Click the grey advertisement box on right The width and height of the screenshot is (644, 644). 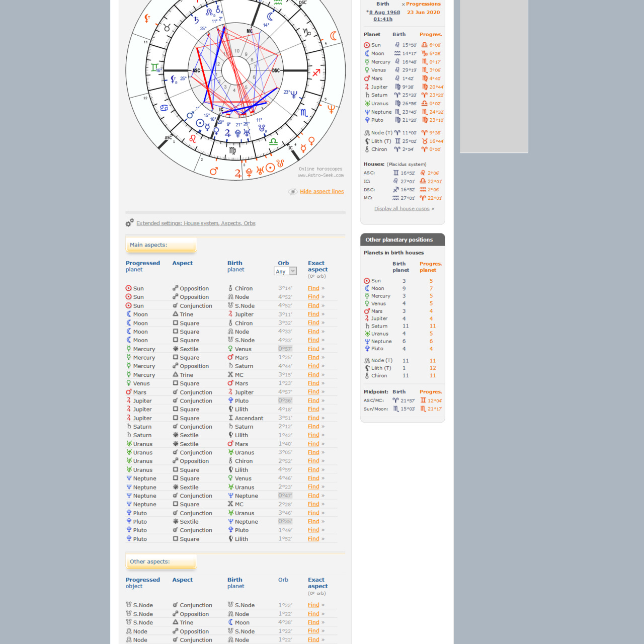pyautogui.click(x=494, y=75)
